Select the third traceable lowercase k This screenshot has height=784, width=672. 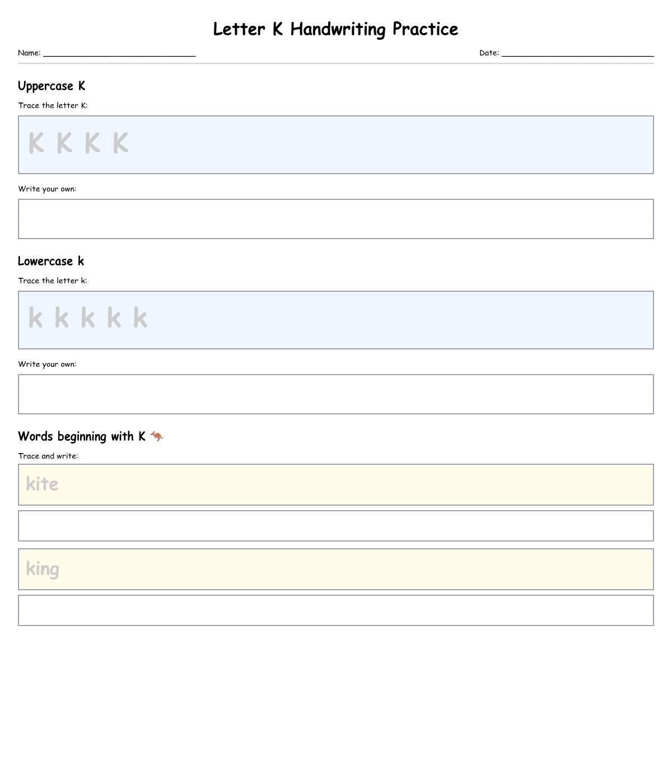point(87,318)
